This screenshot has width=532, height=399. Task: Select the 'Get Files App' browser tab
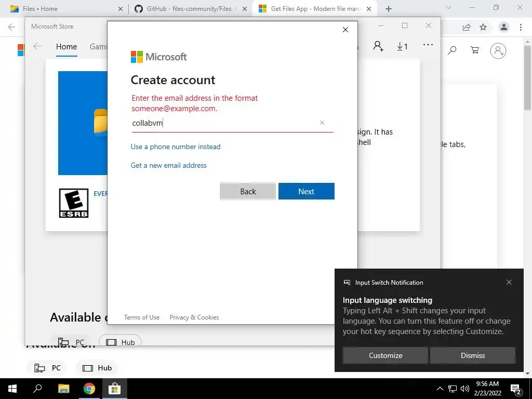pyautogui.click(x=315, y=9)
